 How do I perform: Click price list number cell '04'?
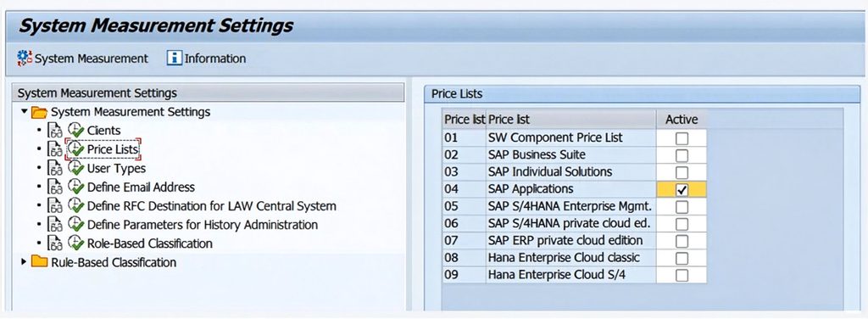click(x=464, y=189)
